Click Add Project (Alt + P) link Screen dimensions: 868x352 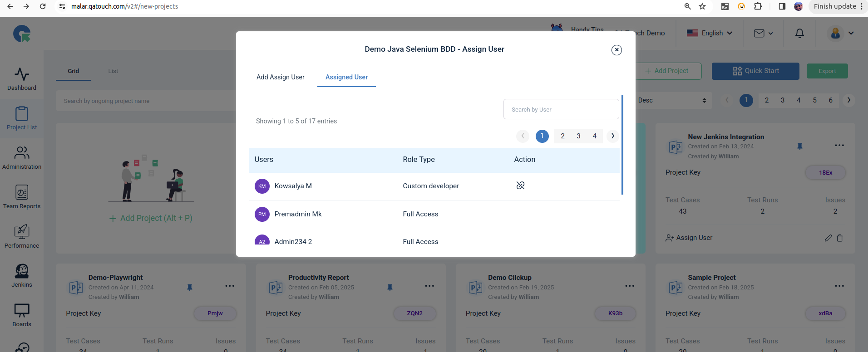151,218
